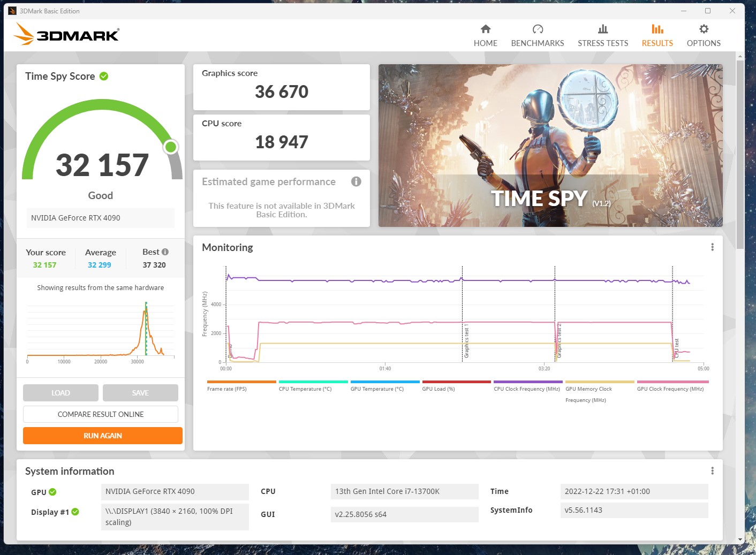This screenshot has height=555, width=756.
Task: Open the Home tab
Action: coord(485,36)
